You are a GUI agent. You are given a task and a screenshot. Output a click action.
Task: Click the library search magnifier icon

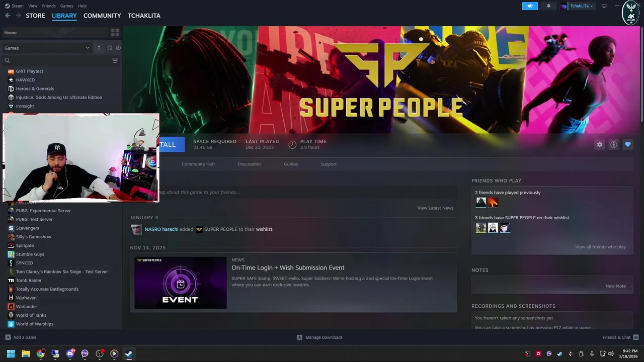point(7,60)
